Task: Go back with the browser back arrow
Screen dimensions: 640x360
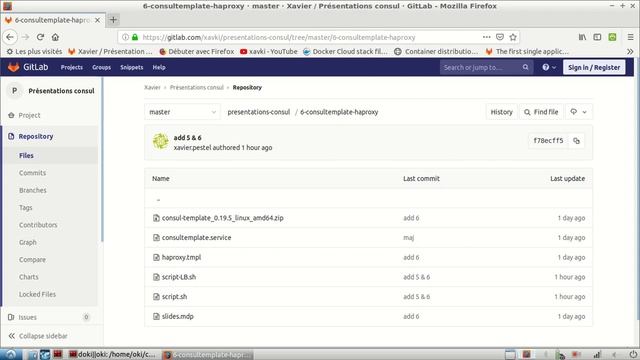Action: [10, 37]
